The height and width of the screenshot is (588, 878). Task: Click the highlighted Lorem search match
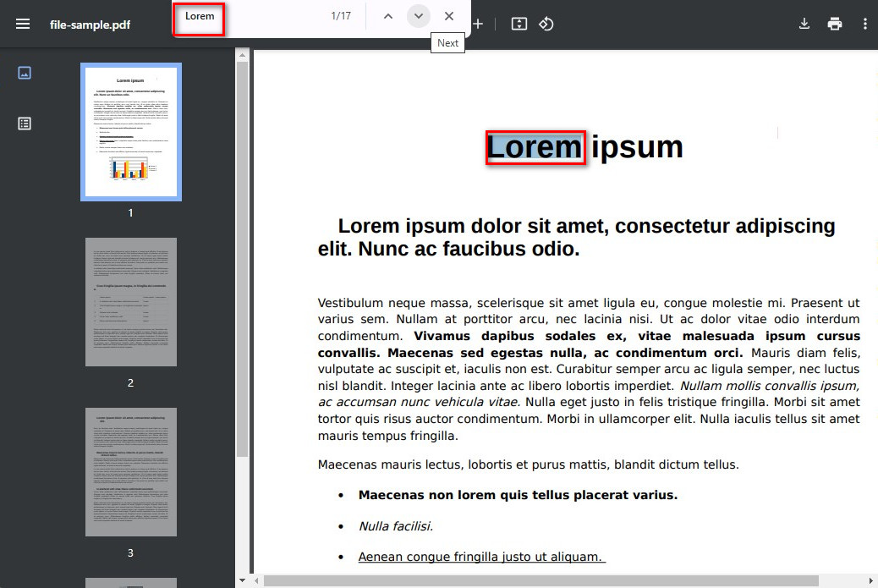[x=535, y=146]
